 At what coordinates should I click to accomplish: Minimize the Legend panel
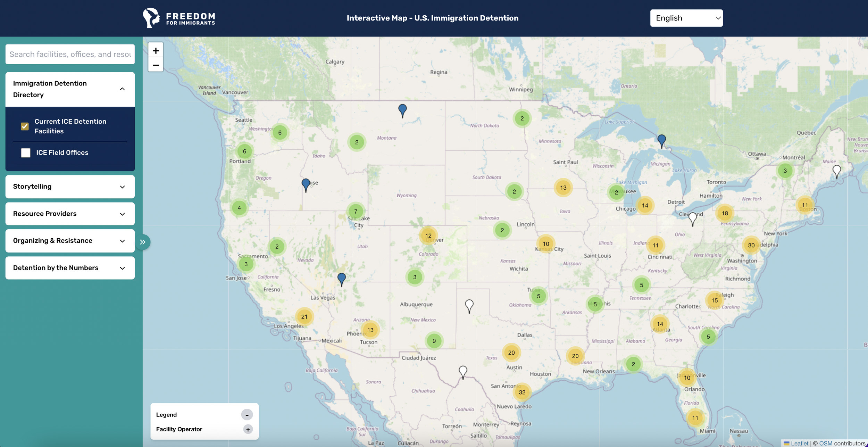point(247,415)
